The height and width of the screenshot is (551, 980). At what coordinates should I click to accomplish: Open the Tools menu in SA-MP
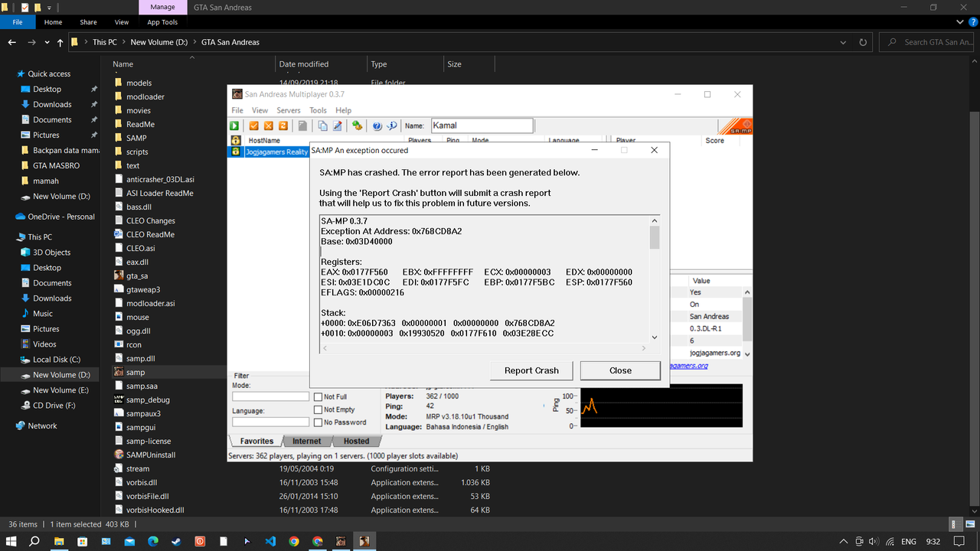[x=318, y=110]
